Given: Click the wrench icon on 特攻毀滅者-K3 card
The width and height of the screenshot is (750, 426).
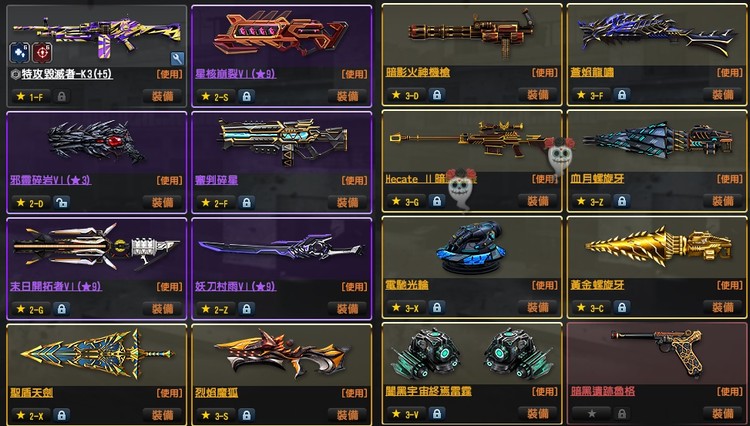Looking at the screenshot, I should (x=177, y=58).
